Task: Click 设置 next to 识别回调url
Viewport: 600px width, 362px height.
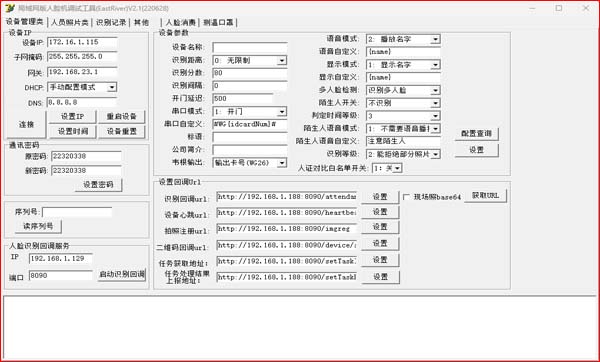Action: coord(380,197)
